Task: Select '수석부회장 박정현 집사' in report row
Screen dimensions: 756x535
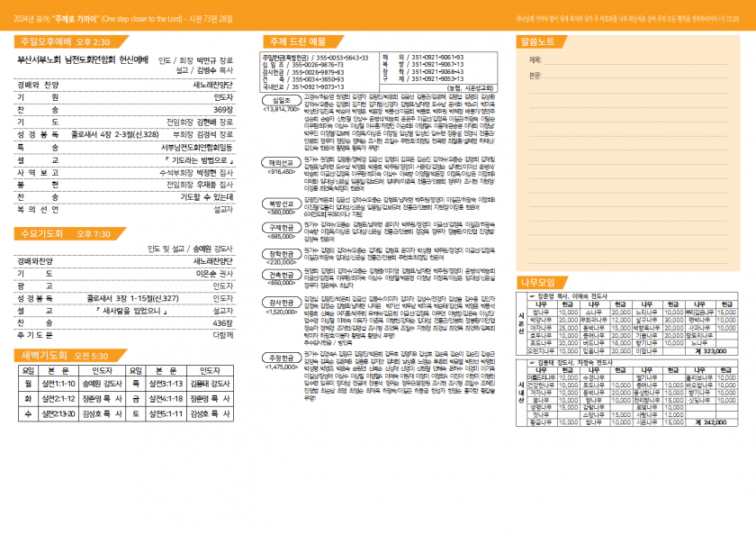Action: 196,172
